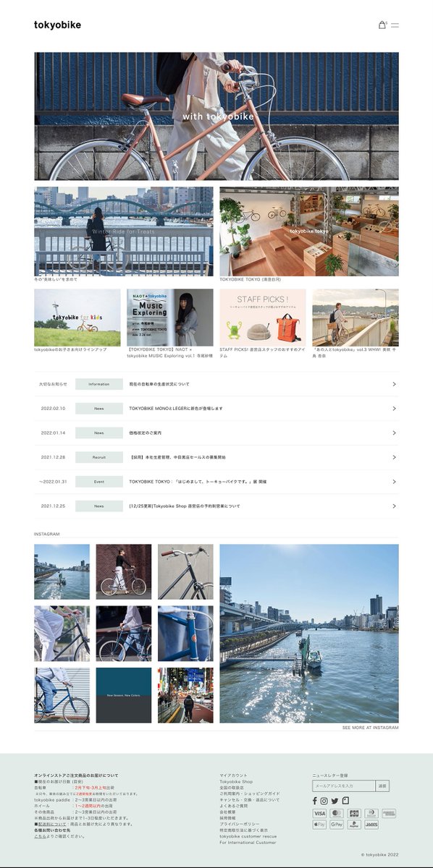433x868 pixels.
Task: Open the blue bike frame close-up Instagram tile
Action: pos(186,634)
